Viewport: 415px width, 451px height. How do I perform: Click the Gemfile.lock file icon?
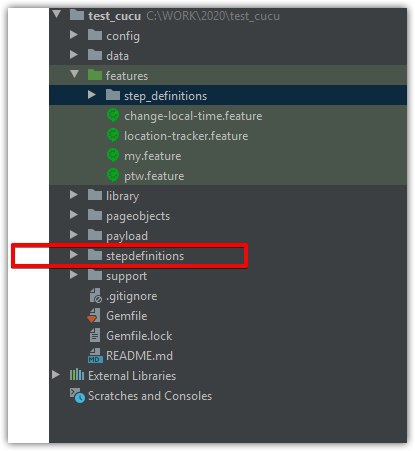click(95, 335)
